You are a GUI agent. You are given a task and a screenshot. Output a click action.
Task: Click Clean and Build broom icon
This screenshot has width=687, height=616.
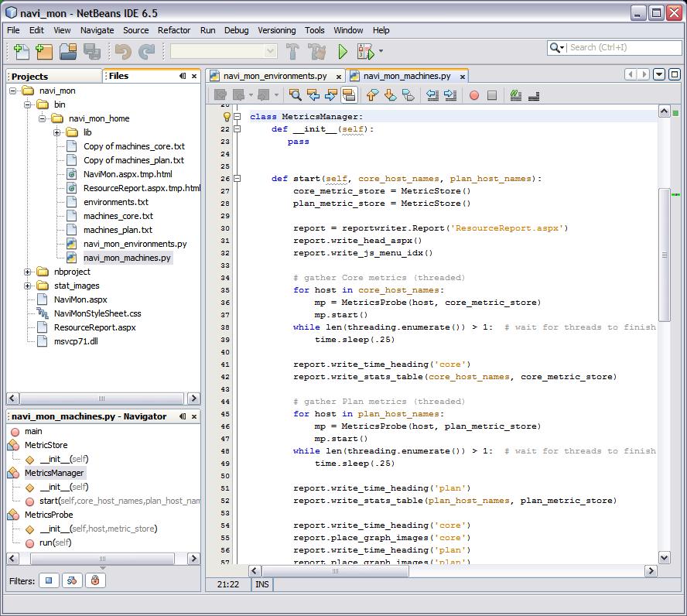pos(317,51)
